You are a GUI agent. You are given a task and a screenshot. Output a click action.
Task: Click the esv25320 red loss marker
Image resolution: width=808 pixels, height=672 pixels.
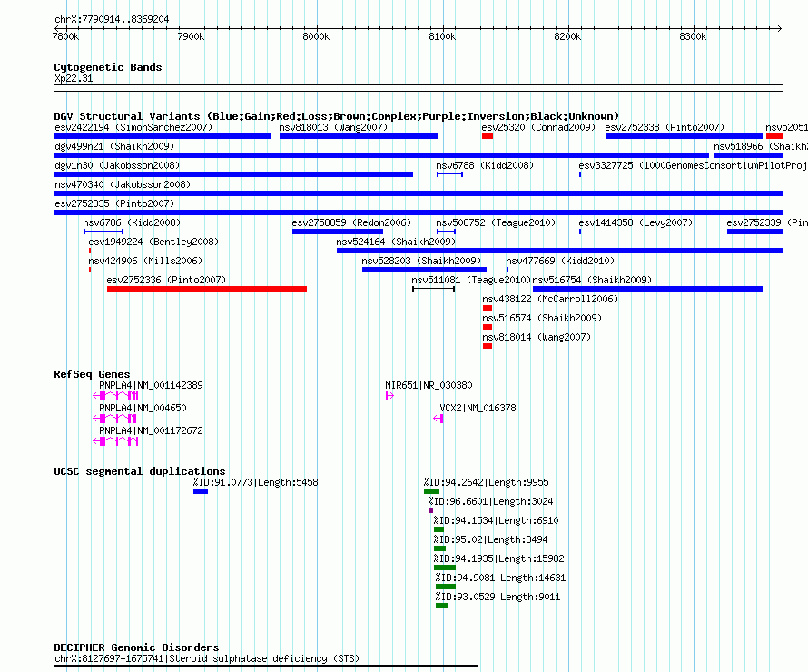tap(488, 136)
